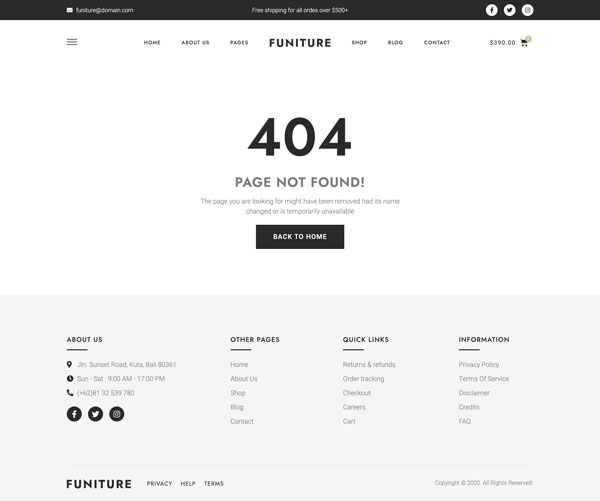Open the hamburger menu icon
600x501 pixels.
coord(72,42)
